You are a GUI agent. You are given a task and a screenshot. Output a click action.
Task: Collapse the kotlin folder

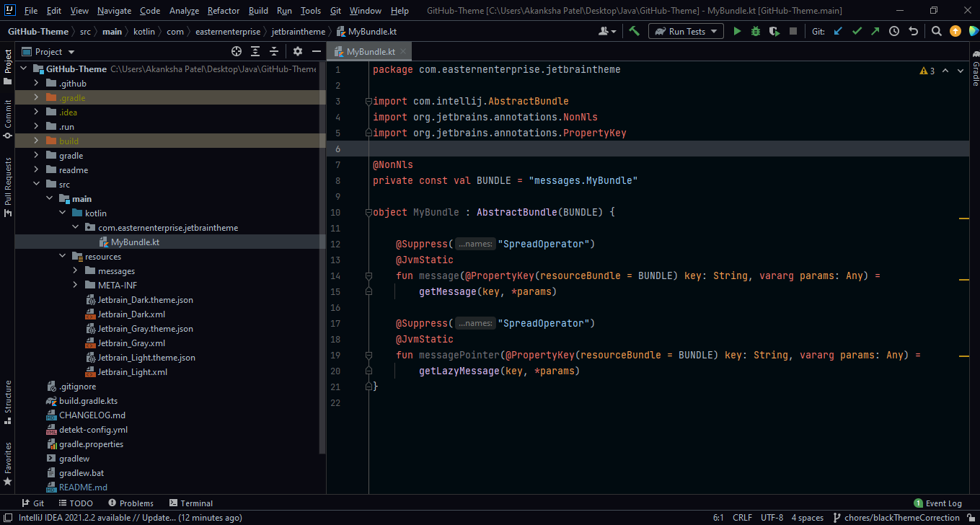pyautogui.click(x=62, y=213)
